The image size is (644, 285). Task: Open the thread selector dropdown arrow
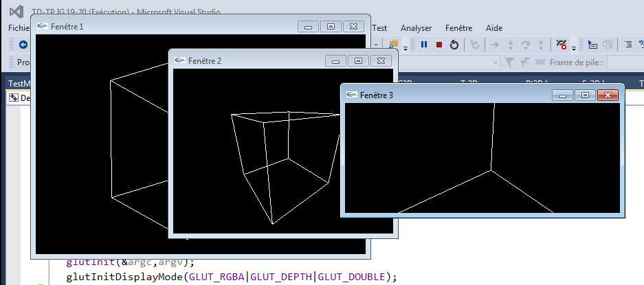pos(496,62)
